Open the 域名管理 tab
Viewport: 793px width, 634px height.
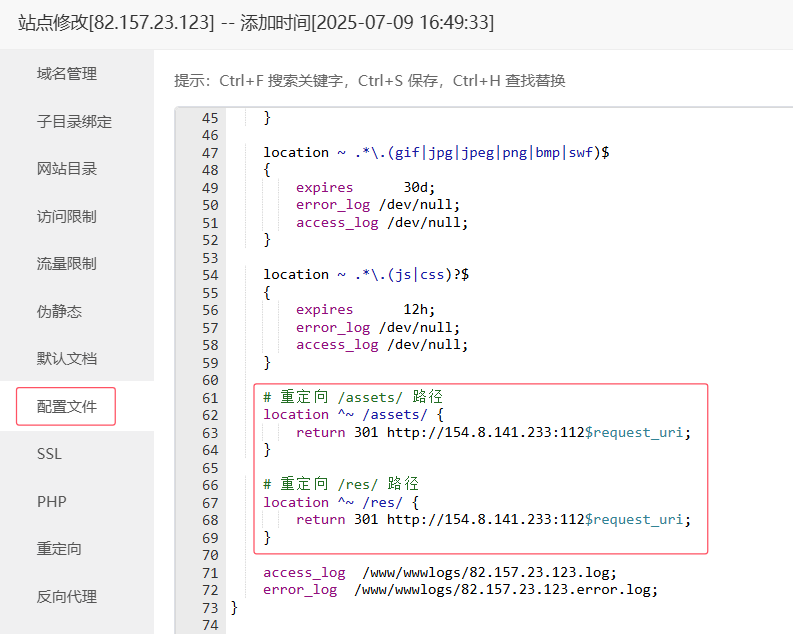(67, 74)
